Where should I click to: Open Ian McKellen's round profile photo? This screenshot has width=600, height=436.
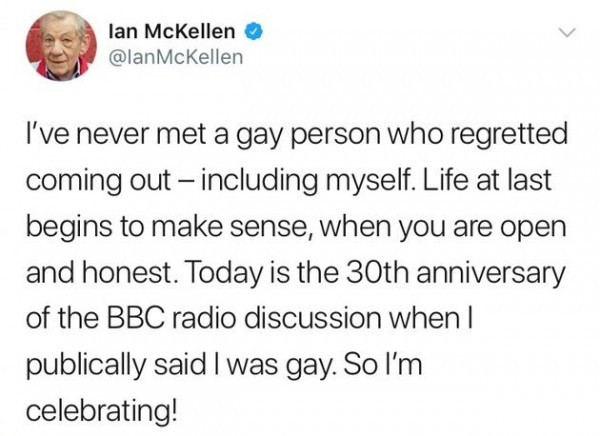pyautogui.click(x=61, y=46)
